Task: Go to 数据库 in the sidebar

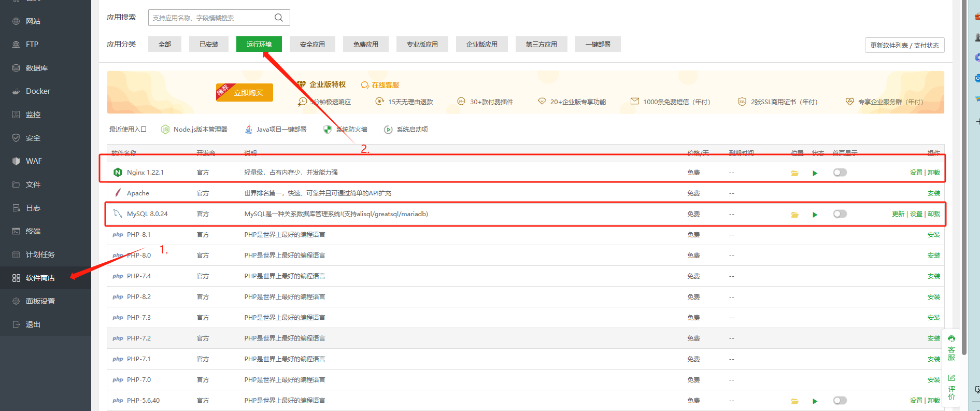Action: point(36,68)
